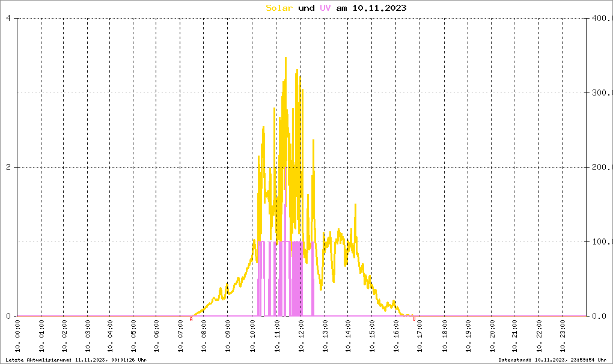Click the yellow "Solar" word in title
The height and width of the screenshot is (364, 613).
[280, 8]
